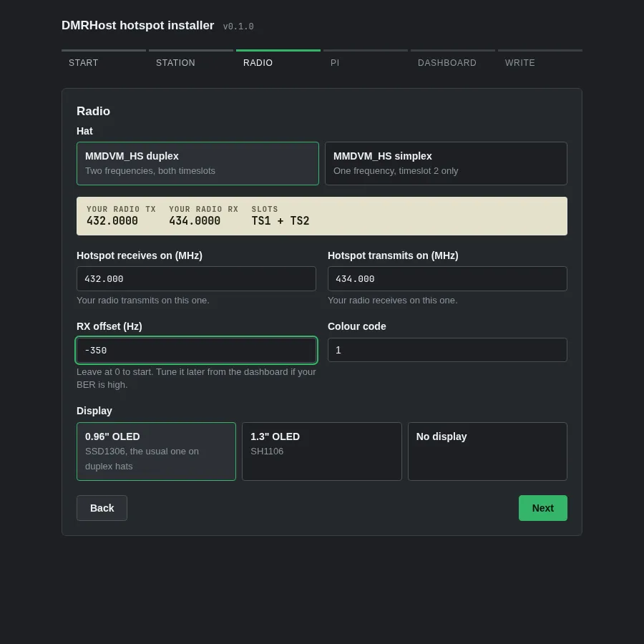Open the STATION step tab
Screen dimensions: 644x644
191,60
